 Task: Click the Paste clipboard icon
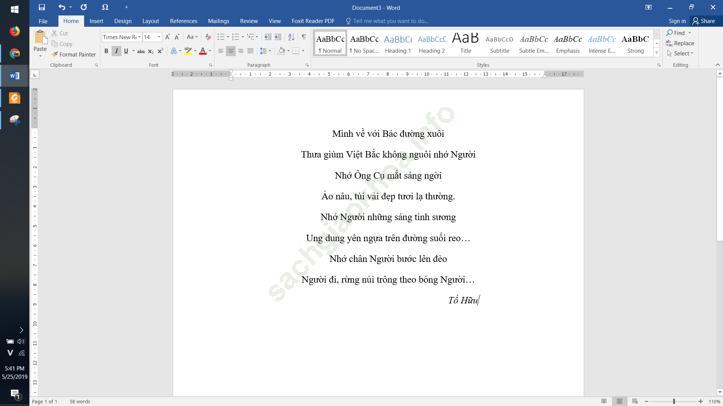(x=40, y=39)
